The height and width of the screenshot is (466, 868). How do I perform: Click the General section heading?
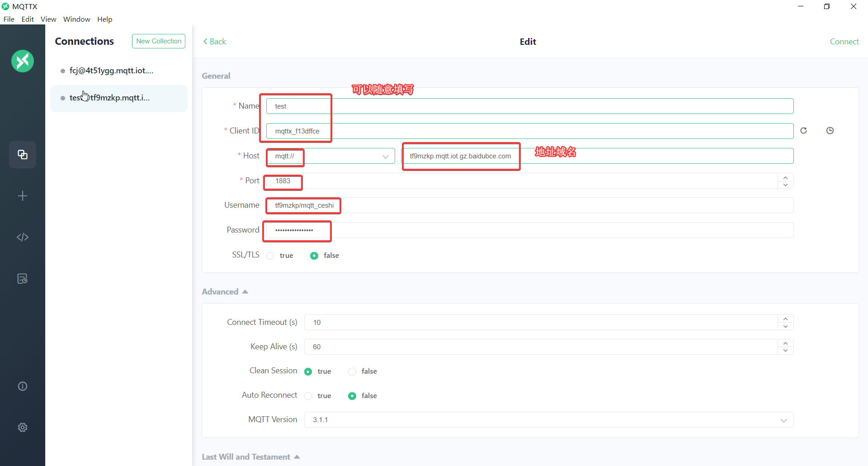[216, 76]
